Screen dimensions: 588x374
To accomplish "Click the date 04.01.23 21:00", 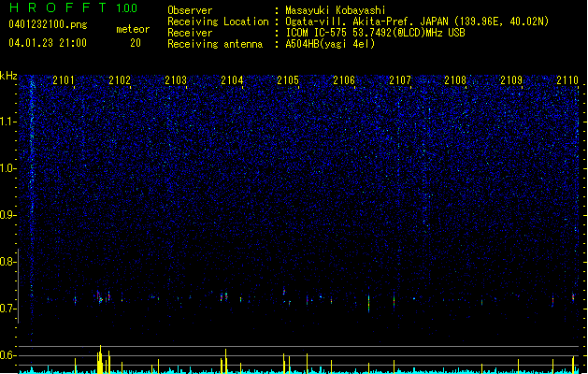I will (x=48, y=43).
